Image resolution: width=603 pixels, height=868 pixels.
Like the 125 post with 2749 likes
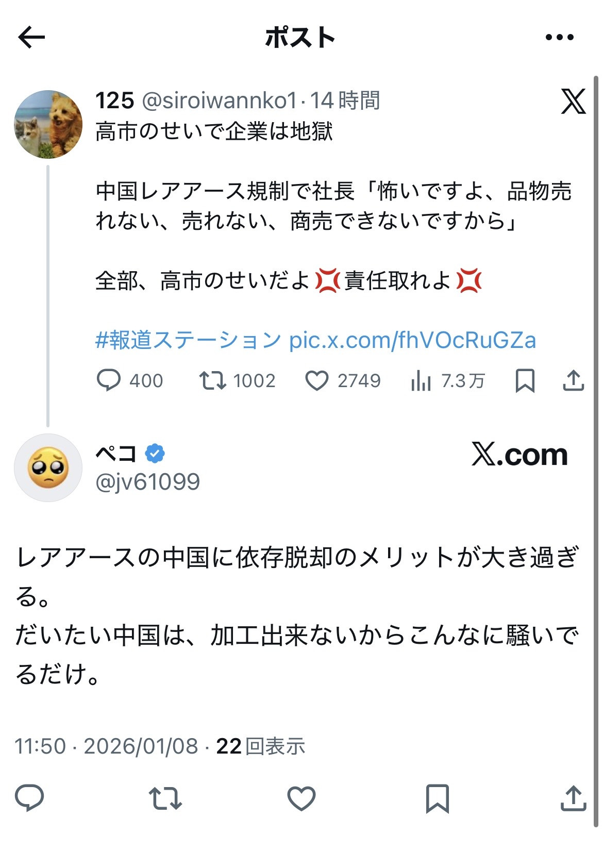(343, 380)
